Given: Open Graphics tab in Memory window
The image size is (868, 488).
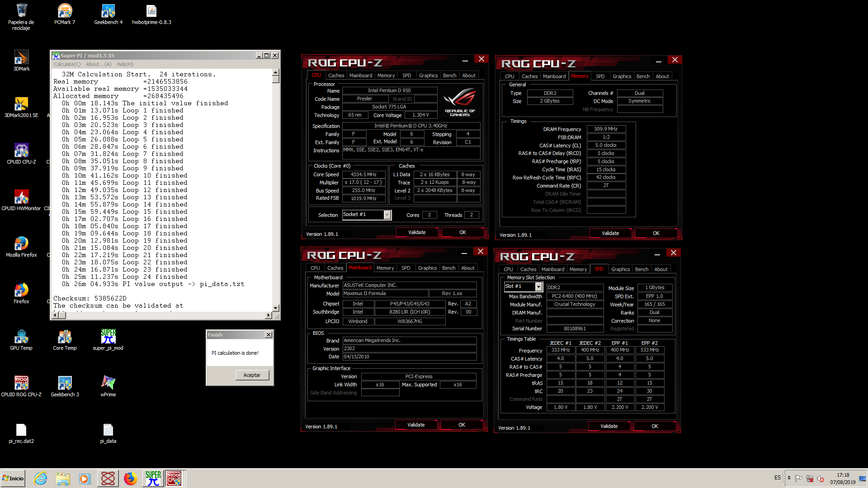Looking at the screenshot, I should pos(622,76).
